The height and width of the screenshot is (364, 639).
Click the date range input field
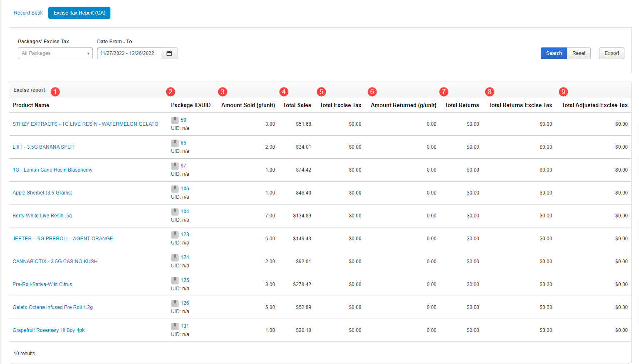(x=129, y=53)
